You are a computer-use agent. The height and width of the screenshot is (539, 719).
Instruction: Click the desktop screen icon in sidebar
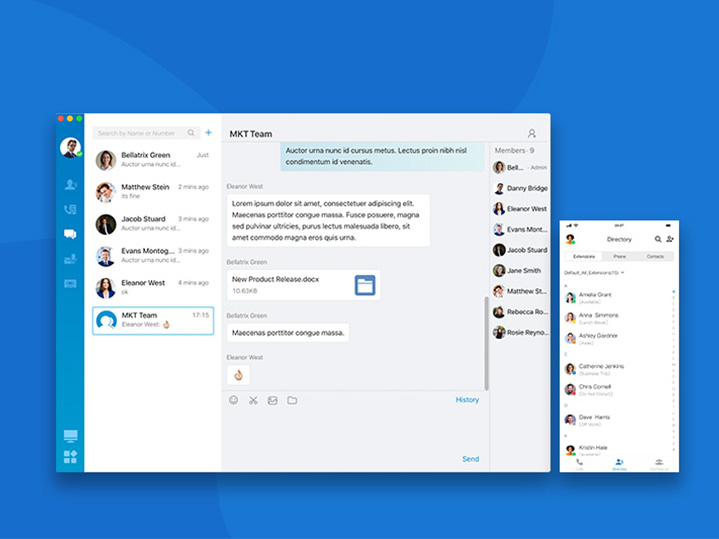pos(71,436)
